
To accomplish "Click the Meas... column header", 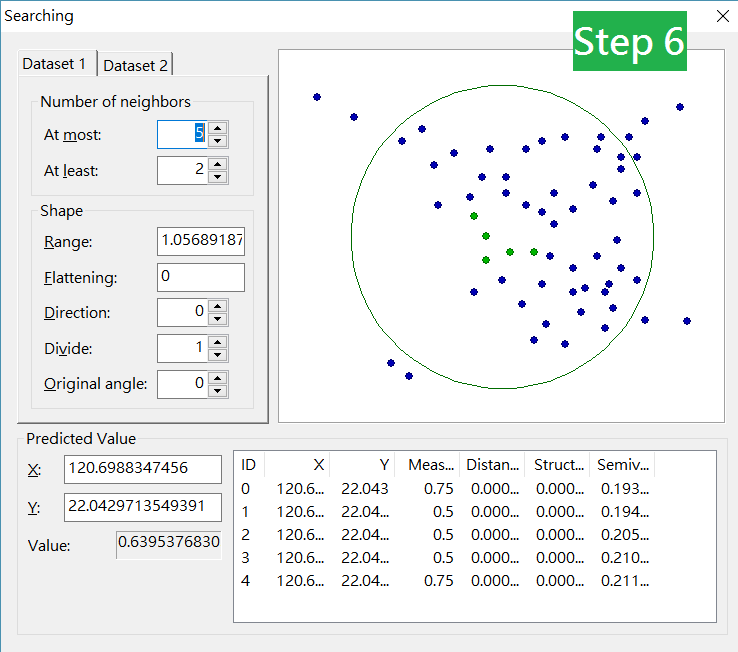I will tap(427, 465).
